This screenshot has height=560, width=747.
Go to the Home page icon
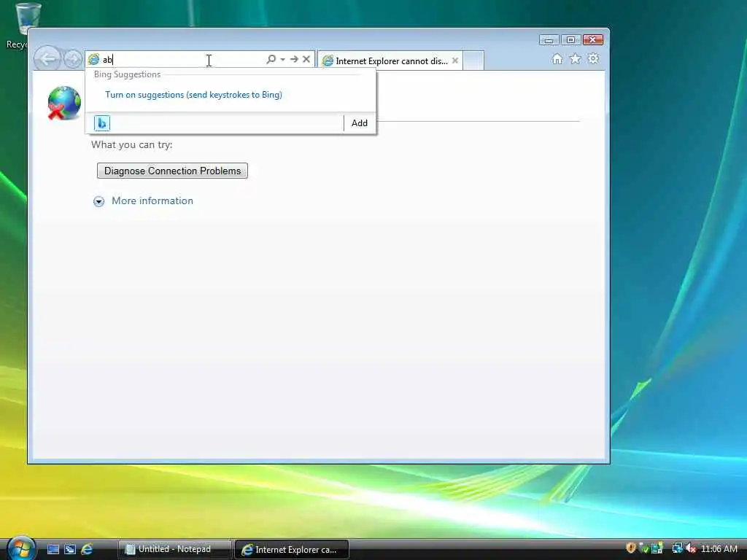[557, 58]
